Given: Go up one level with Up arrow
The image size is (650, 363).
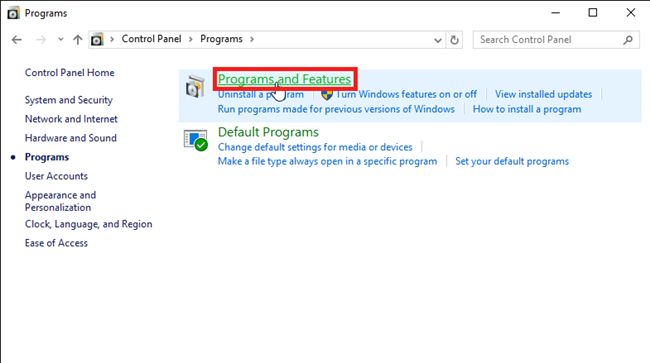Looking at the screenshot, I should (78, 40).
